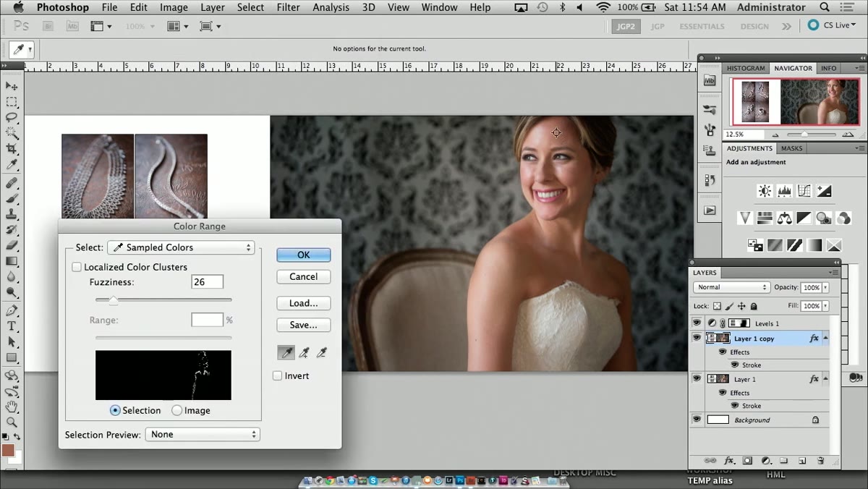Add a Brightness/Contrast adjustment
This screenshot has width=868, height=489.
tap(765, 191)
